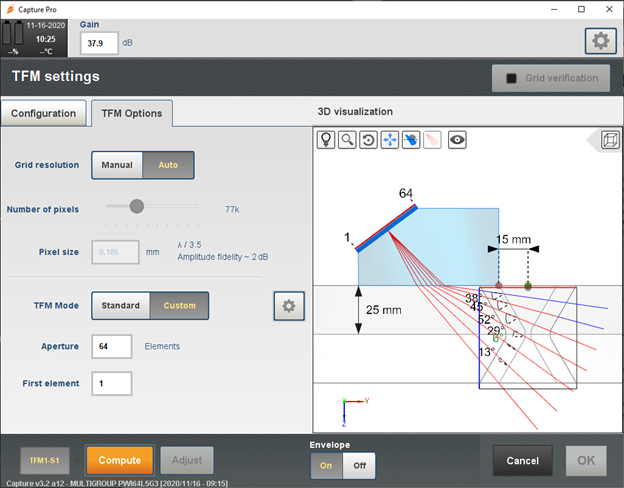Open the 3D cube view selector
The width and height of the screenshot is (624, 488).
610,140
